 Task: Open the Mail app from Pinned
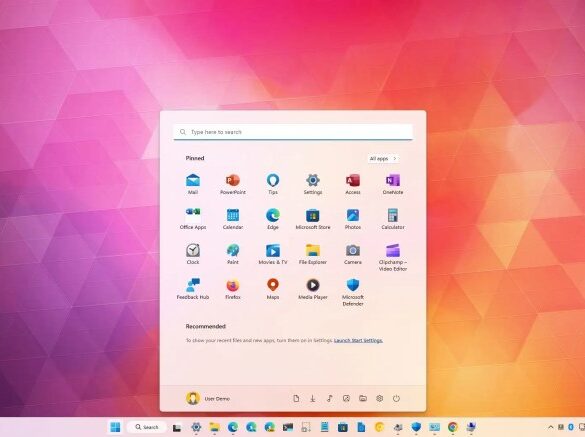point(193,184)
